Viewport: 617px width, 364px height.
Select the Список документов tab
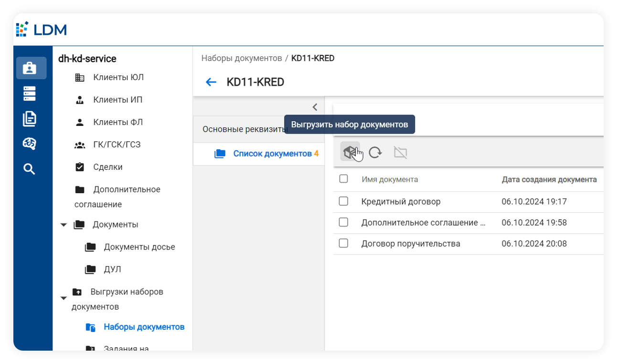[x=272, y=154]
